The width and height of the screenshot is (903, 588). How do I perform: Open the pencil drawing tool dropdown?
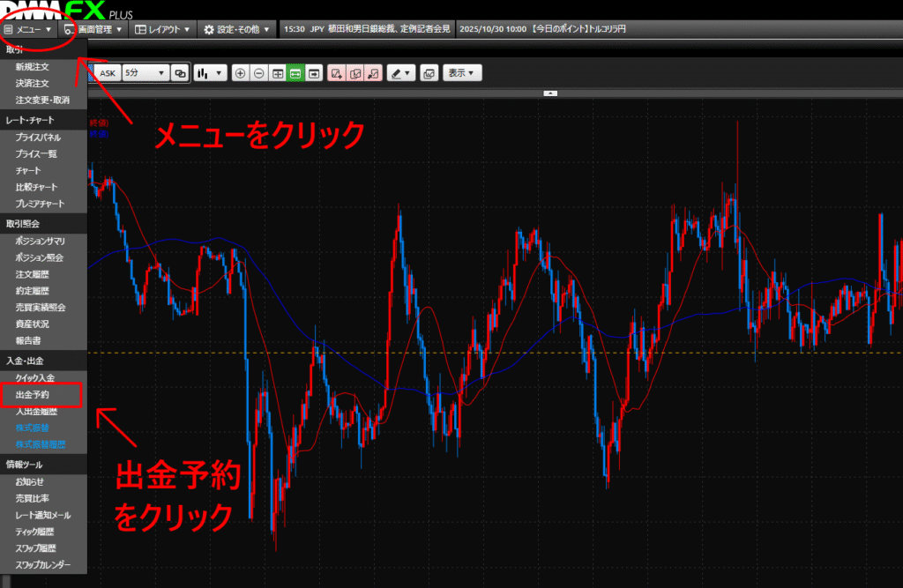coord(400,73)
